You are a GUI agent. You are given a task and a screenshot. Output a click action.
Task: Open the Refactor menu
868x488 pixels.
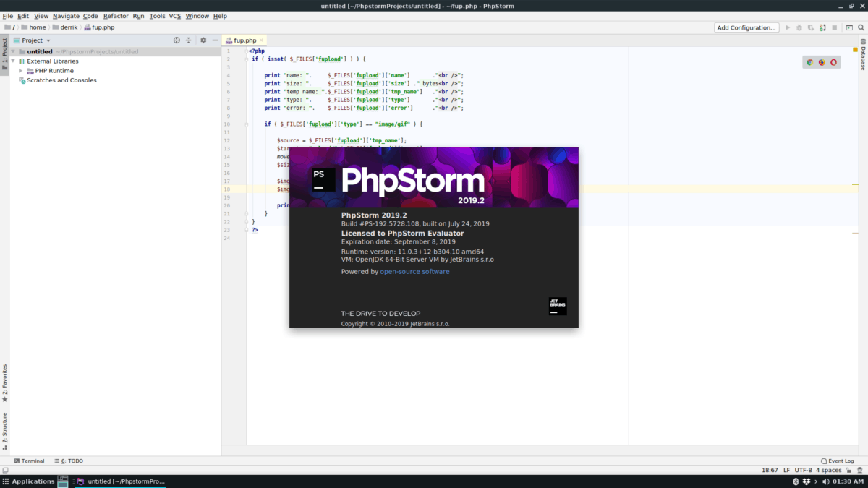pyautogui.click(x=116, y=16)
